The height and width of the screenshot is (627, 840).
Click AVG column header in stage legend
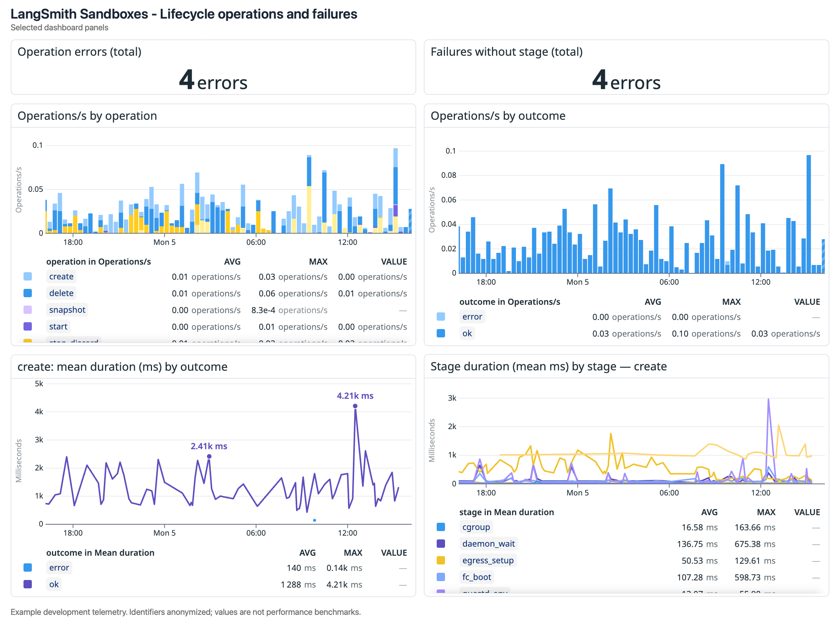click(x=709, y=512)
